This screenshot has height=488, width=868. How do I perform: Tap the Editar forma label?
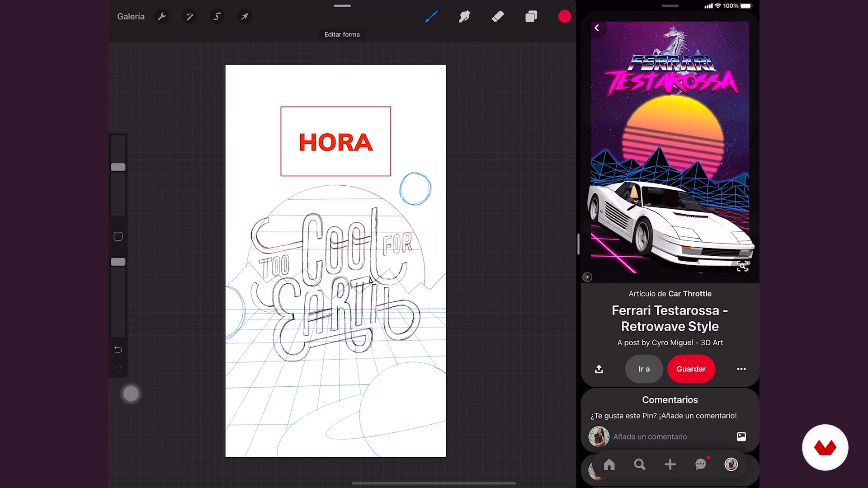pos(342,34)
